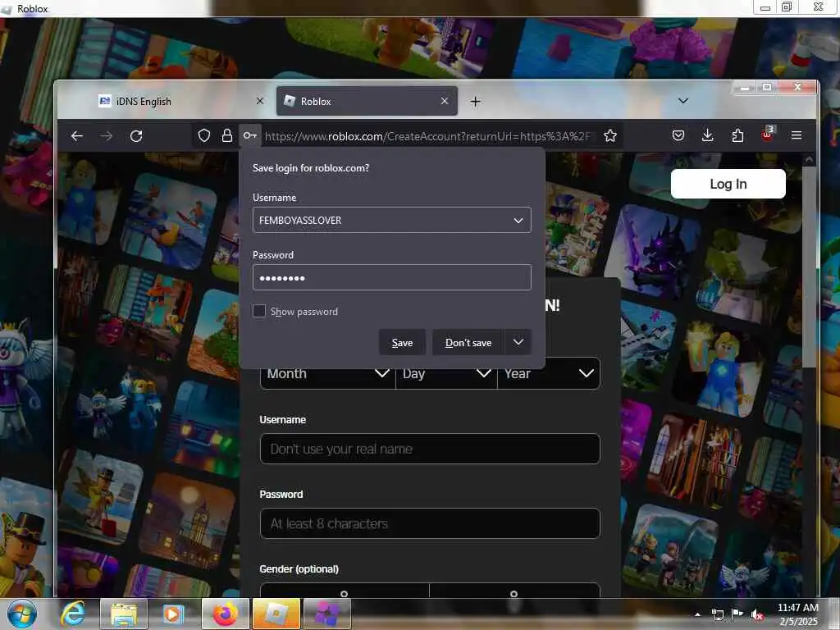The width and height of the screenshot is (840, 630).
Task: Go back using the browser back arrow
Action: coord(77,136)
